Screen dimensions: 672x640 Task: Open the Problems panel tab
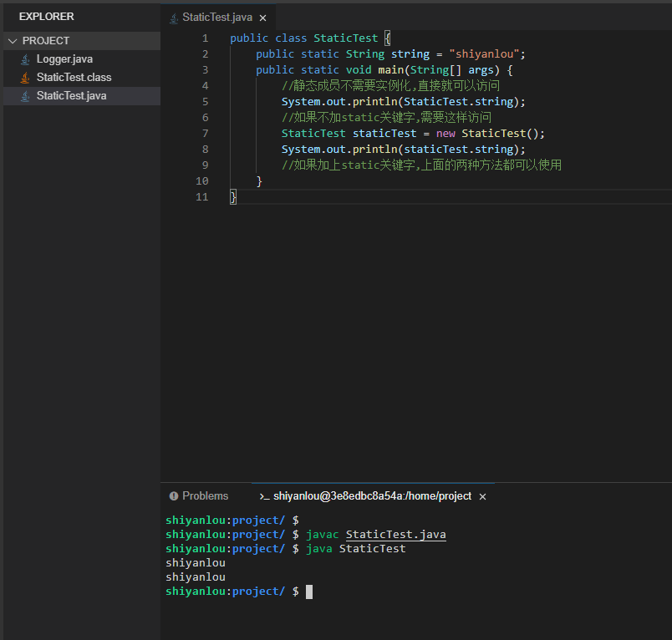pyautogui.click(x=206, y=496)
